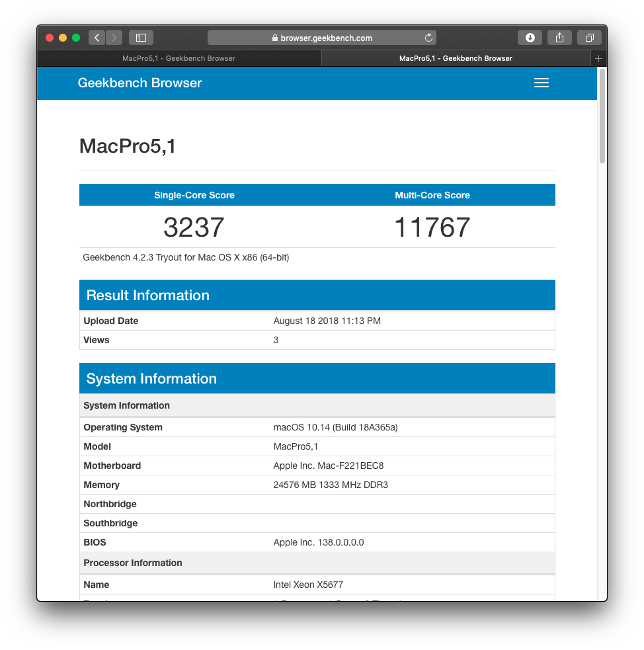This screenshot has width=644, height=650.
Task: Click the Southbridge row label
Action: pyautogui.click(x=110, y=523)
